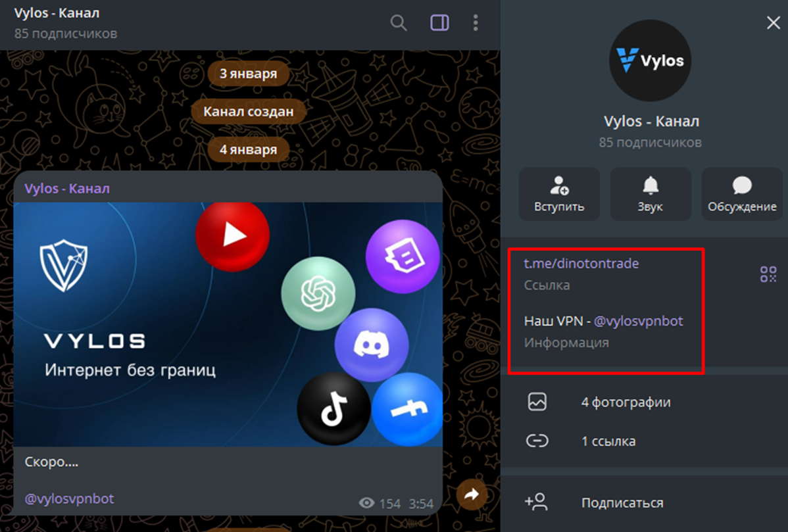Open search in the Vylos channel

pyautogui.click(x=399, y=23)
